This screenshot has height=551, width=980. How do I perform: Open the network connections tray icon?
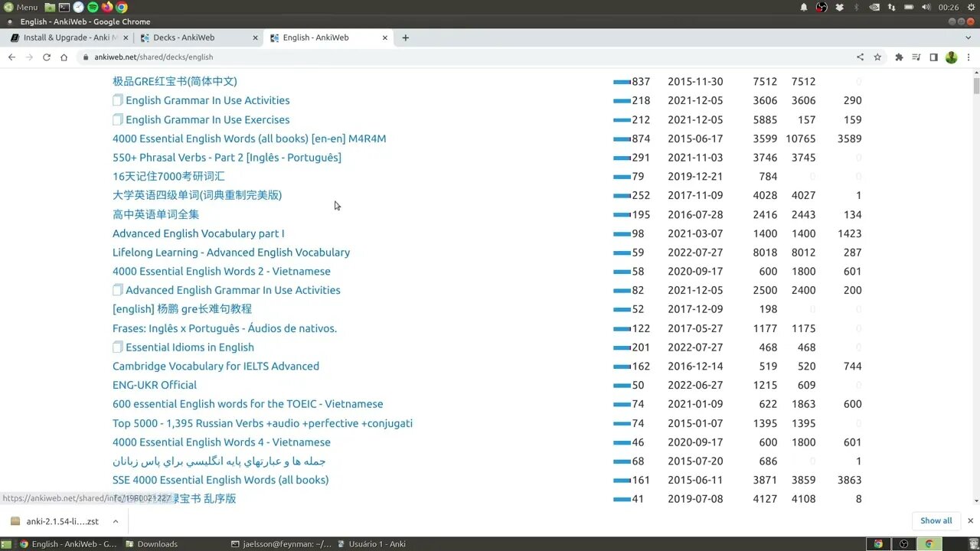pyautogui.click(x=891, y=7)
